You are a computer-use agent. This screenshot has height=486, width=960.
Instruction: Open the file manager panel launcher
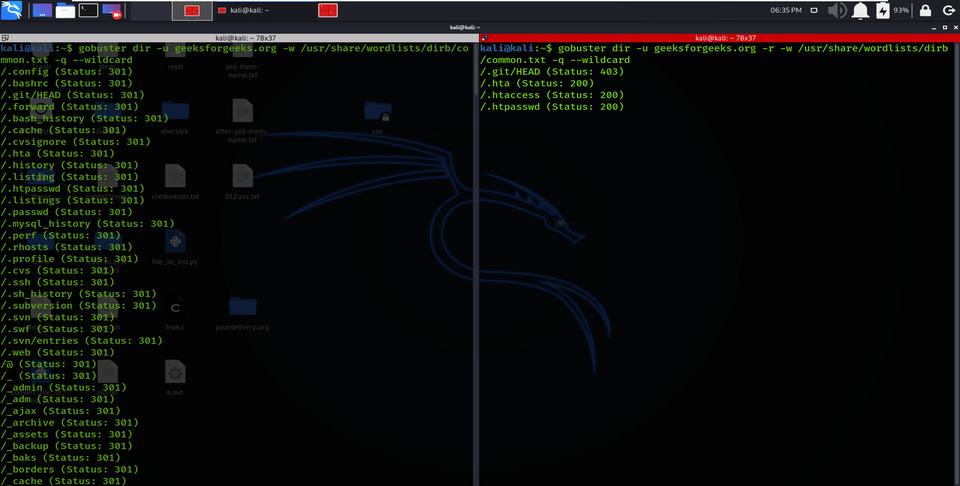66,10
